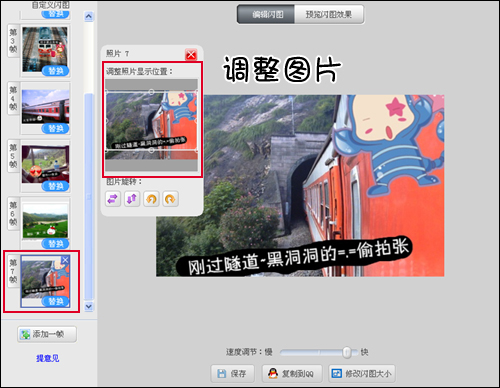Click the 第7帧 frame label
500x388 pixels.
[13, 271]
